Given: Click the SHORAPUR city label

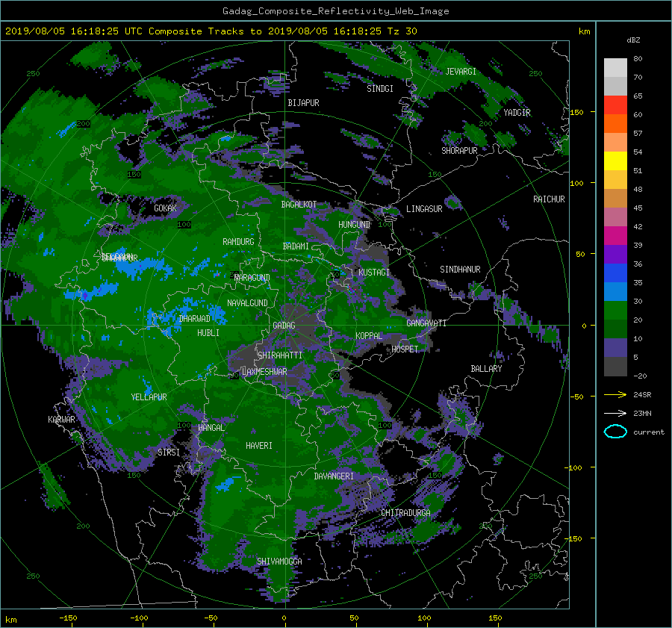Looking at the screenshot, I should [x=459, y=151].
